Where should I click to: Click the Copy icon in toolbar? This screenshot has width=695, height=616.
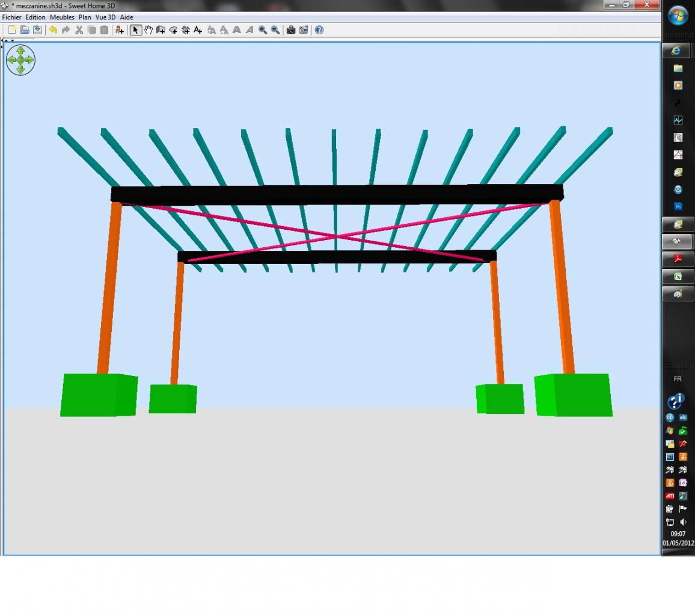point(92,30)
